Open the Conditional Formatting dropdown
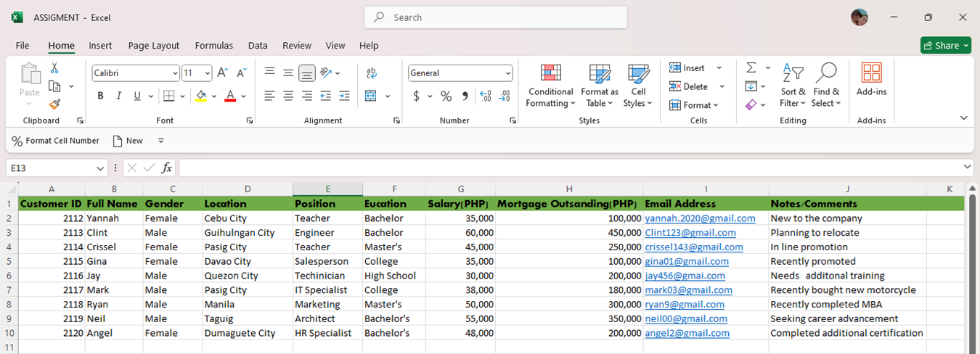 coord(550,86)
